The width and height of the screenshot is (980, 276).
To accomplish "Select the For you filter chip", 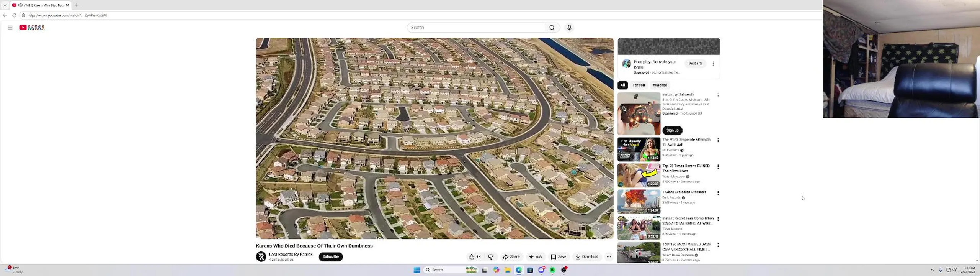I will click(x=639, y=85).
